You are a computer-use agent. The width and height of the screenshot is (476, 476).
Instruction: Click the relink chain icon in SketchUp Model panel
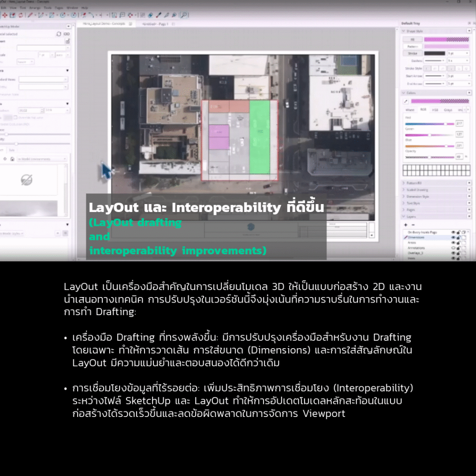tap(66, 34)
